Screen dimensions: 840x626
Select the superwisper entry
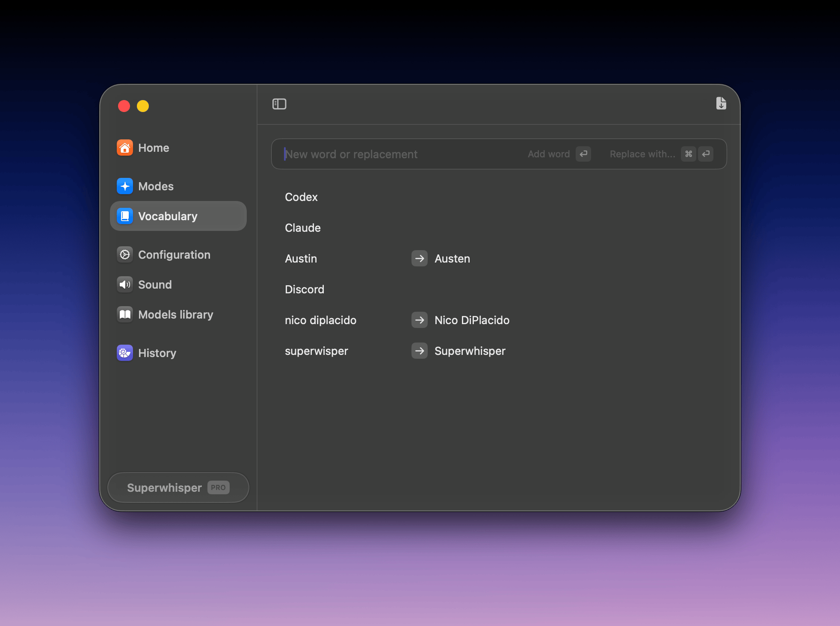(x=316, y=351)
